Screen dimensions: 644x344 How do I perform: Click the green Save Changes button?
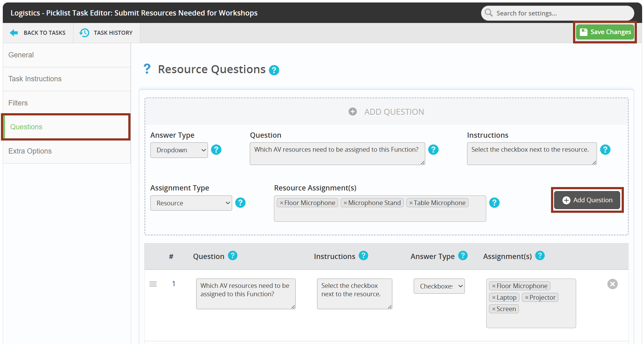pos(605,32)
